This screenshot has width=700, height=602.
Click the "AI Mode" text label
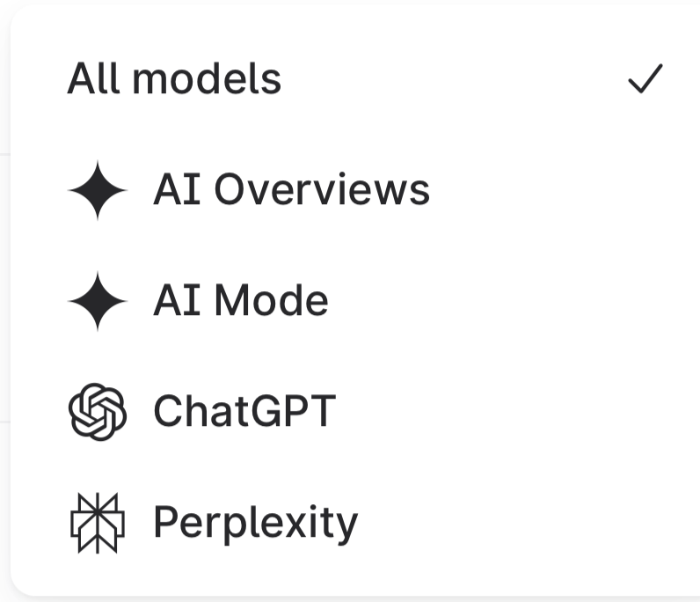click(240, 301)
